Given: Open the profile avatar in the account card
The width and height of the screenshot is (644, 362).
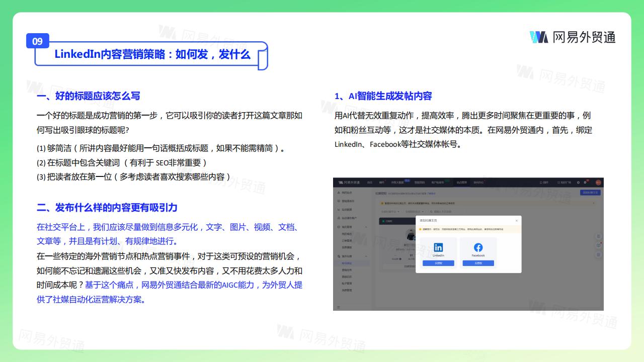Looking at the screenshot, I should click(411, 235).
